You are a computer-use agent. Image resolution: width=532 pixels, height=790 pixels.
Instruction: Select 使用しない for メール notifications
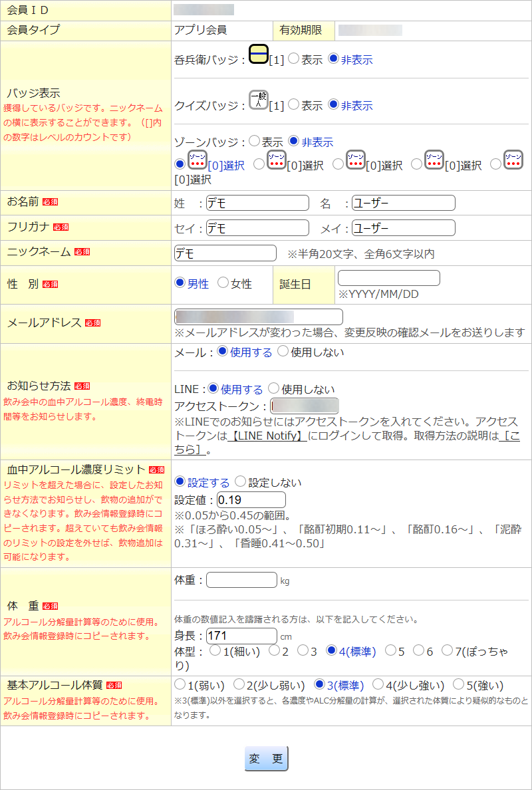point(283,352)
